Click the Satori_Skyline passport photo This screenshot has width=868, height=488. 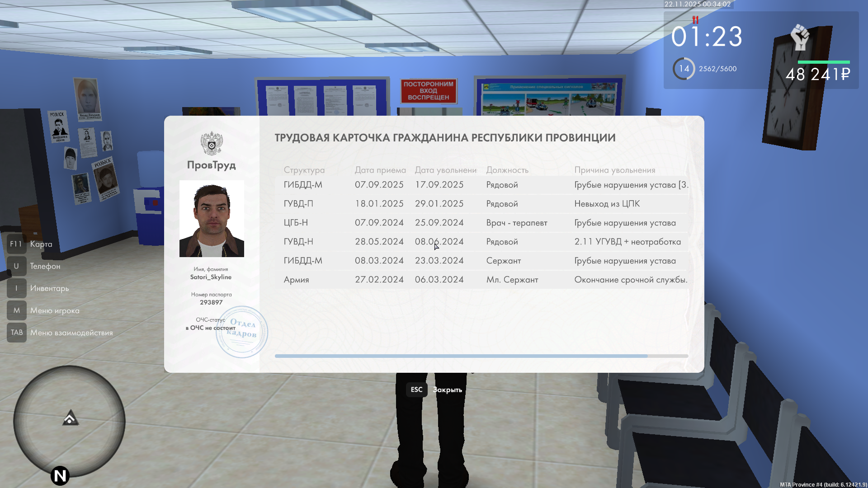pyautogui.click(x=212, y=219)
